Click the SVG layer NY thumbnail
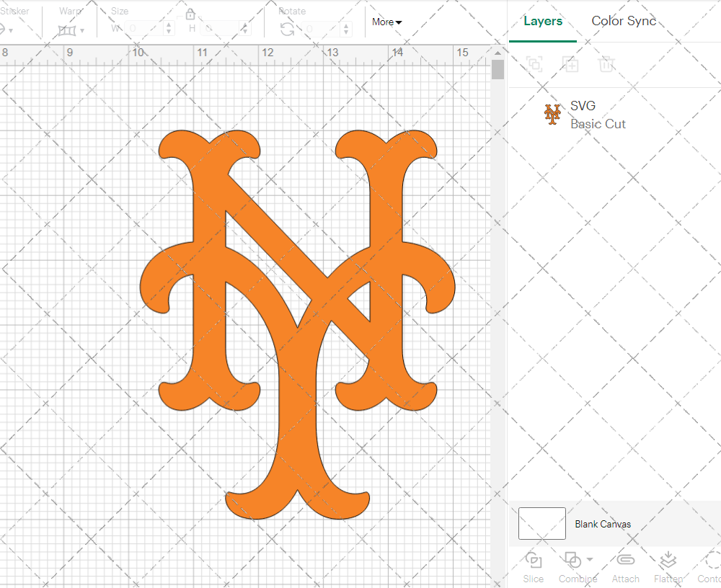The height and width of the screenshot is (588, 721). click(552, 115)
